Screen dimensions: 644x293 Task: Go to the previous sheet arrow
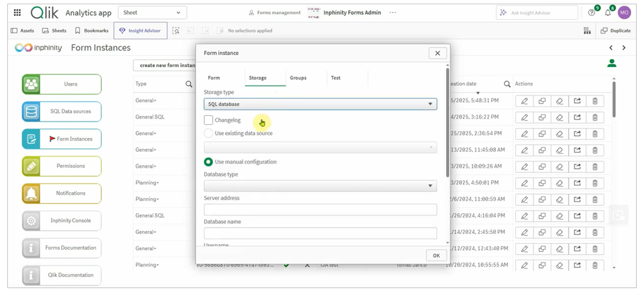coord(611,48)
